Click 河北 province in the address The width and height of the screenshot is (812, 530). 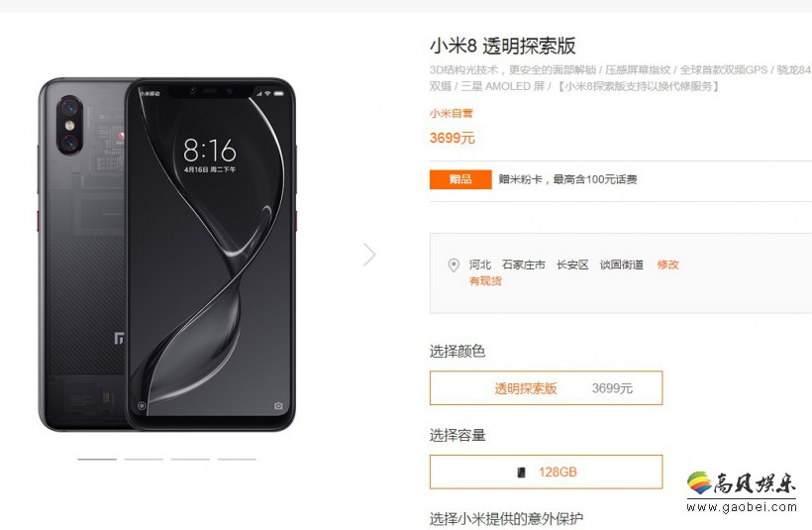(x=480, y=265)
